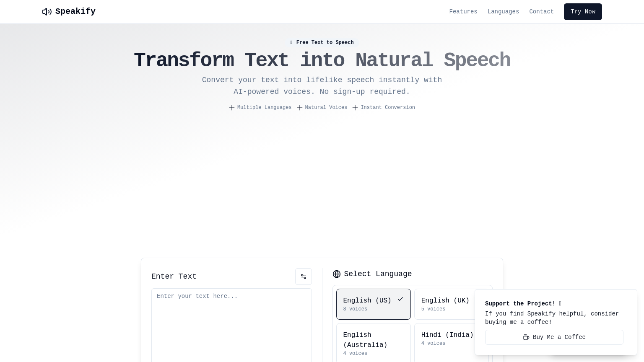
Task: Click the Speakify brand name text
Action: click(x=75, y=12)
